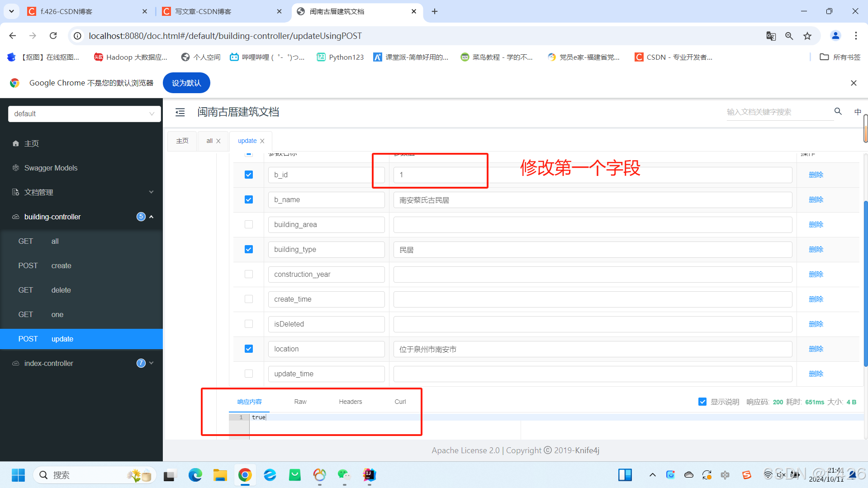Show hidden system tray icons
Viewport: 868px width, 488px height.
click(652, 475)
